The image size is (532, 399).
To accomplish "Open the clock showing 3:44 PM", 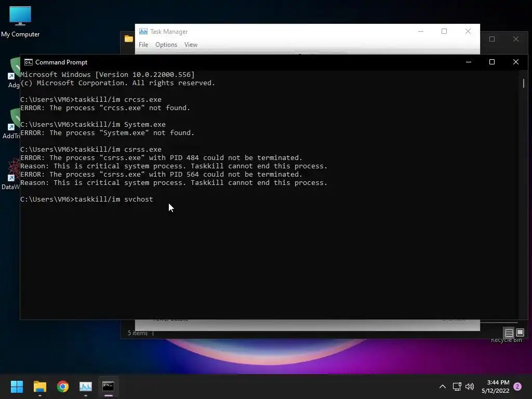I will coord(496,387).
